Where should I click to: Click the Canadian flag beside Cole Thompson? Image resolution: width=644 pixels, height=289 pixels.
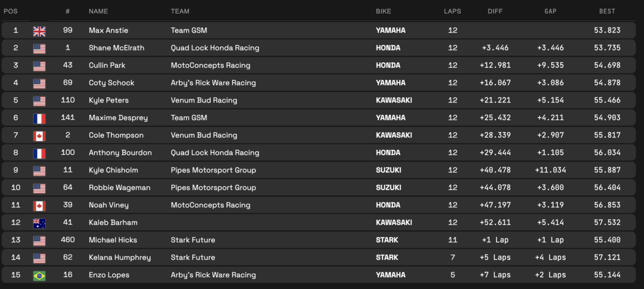(x=39, y=135)
